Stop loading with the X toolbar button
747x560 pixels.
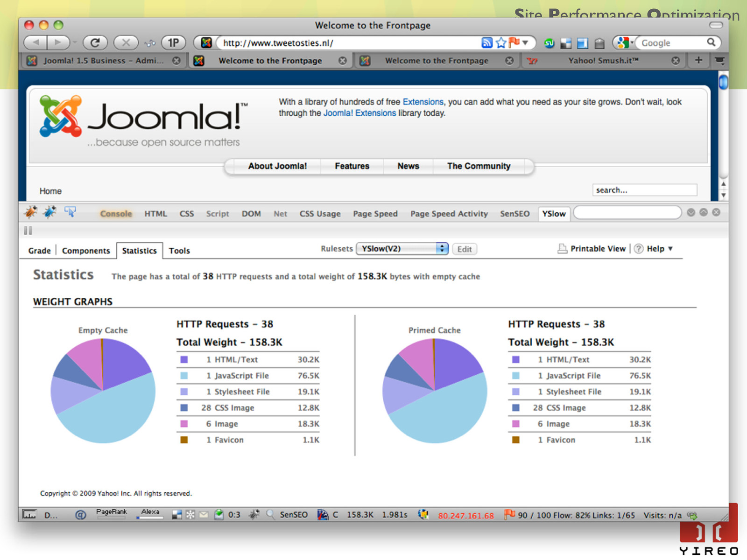coord(126,43)
